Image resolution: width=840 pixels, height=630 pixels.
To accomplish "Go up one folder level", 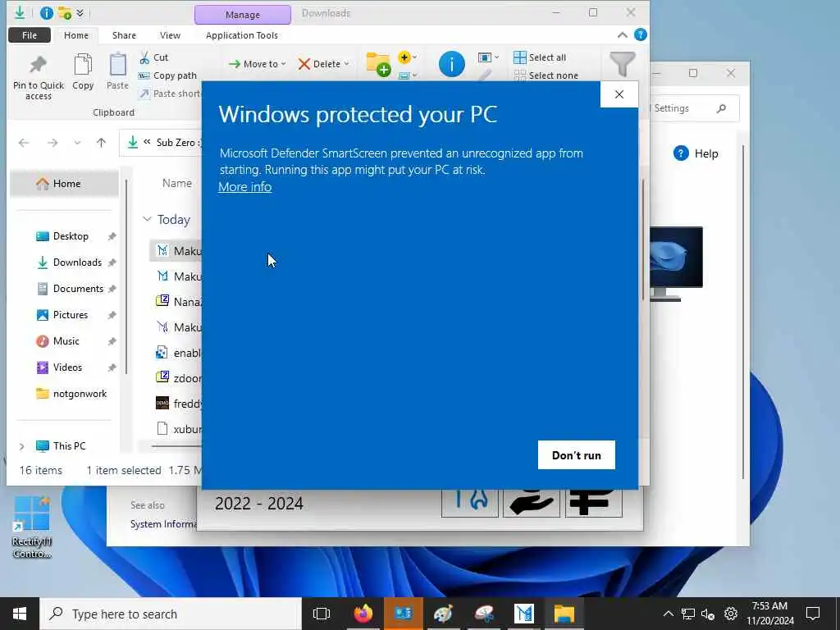I will point(101,143).
